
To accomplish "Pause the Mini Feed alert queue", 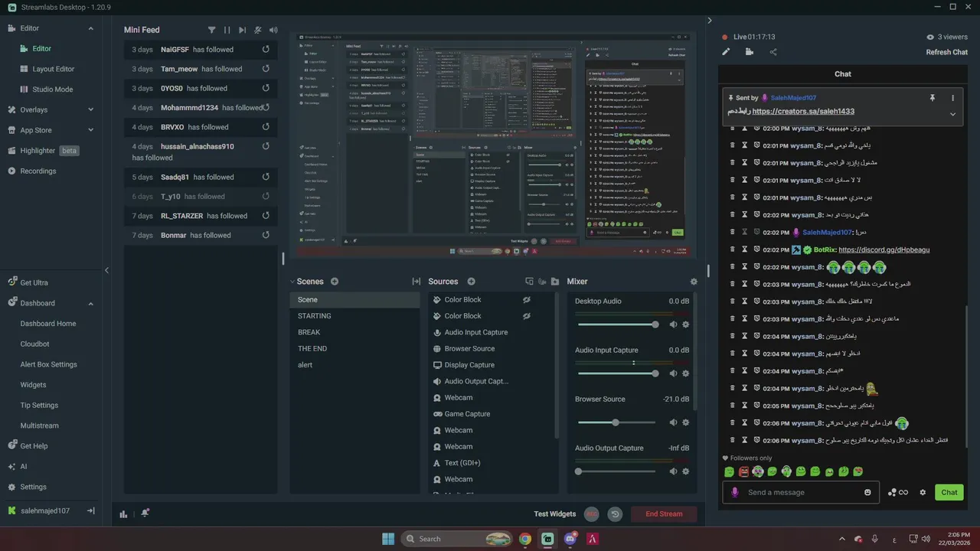I will 227,30.
